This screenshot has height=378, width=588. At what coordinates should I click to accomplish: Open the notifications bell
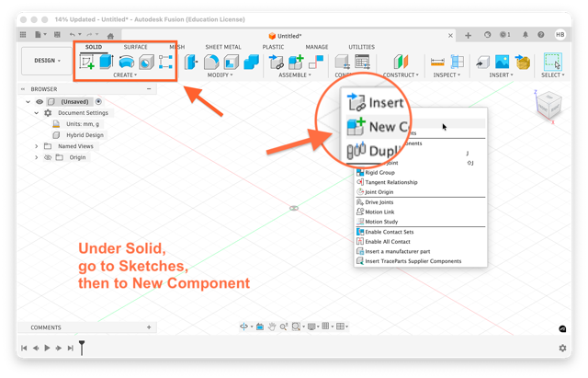pos(526,35)
